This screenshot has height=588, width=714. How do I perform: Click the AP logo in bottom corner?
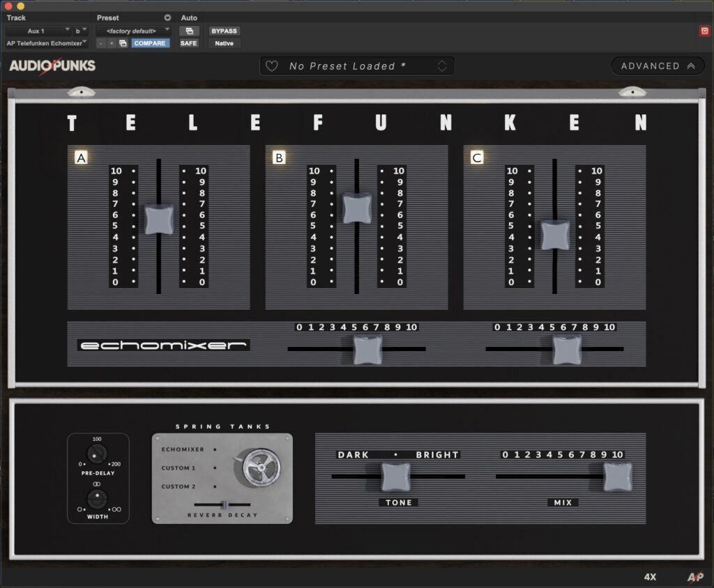(694, 577)
